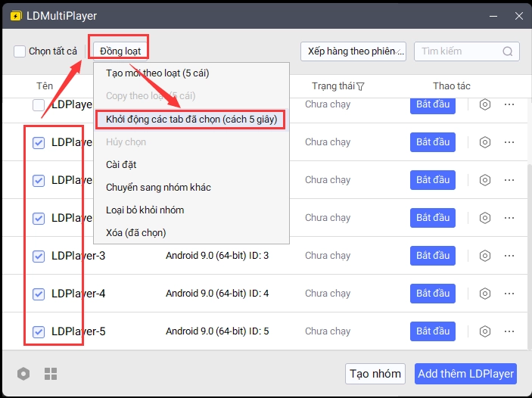
Task: Click the status filter funnel icon
Action: coord(360,86)
